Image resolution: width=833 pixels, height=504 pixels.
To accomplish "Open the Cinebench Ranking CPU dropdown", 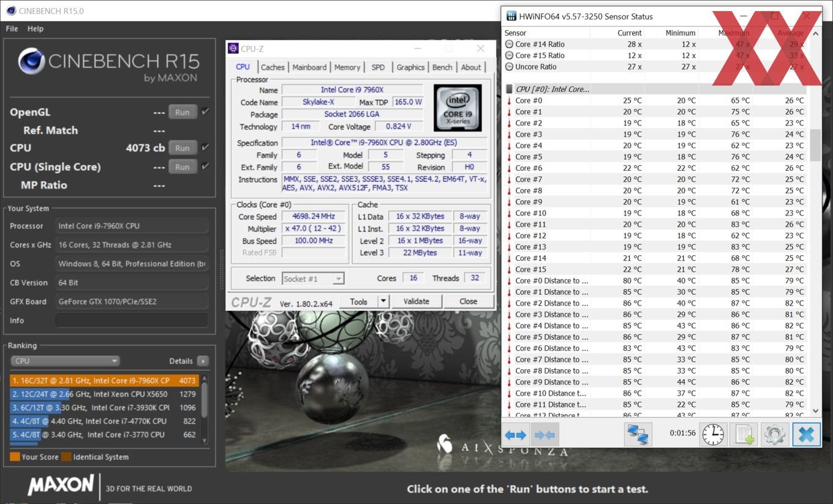I will (65, 361).
